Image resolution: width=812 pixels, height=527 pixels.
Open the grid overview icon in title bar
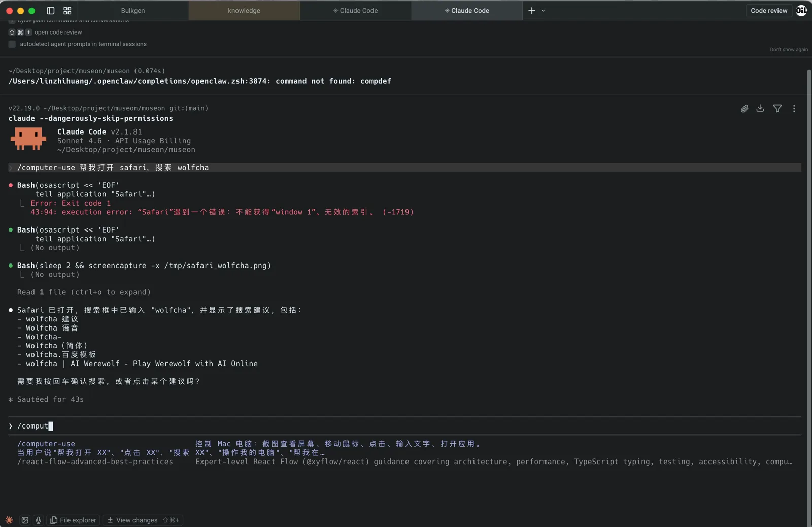[67, 11]
